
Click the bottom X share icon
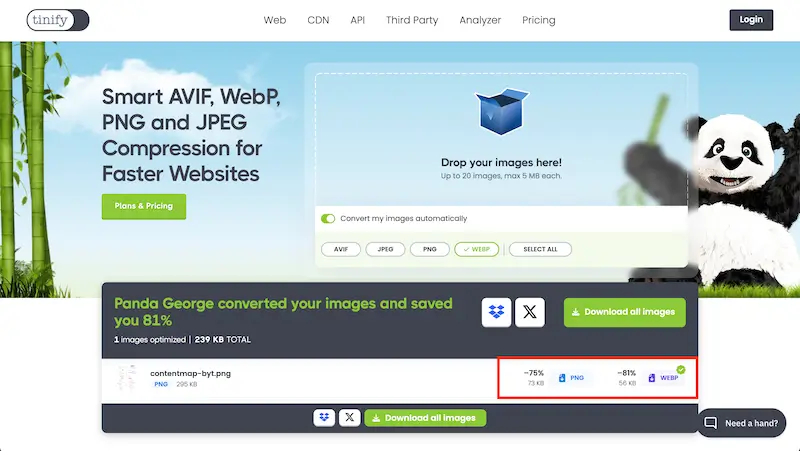(349, 417)
